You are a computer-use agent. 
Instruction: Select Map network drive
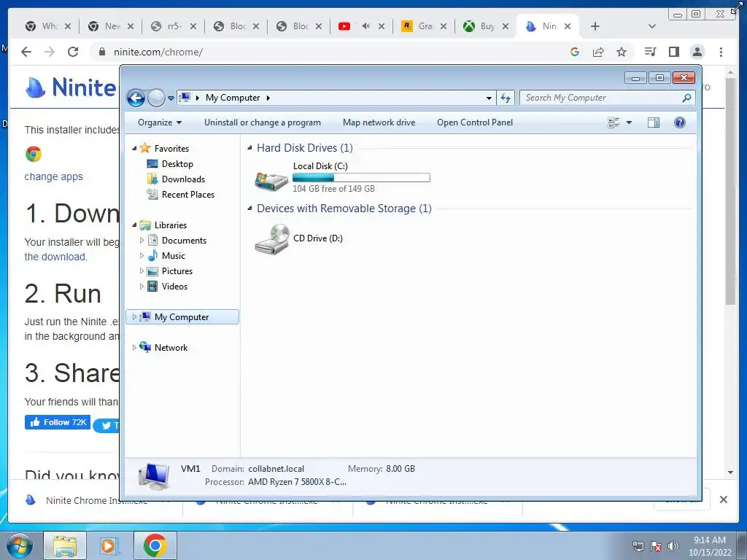pyautogui.click(x=379, y=122)
